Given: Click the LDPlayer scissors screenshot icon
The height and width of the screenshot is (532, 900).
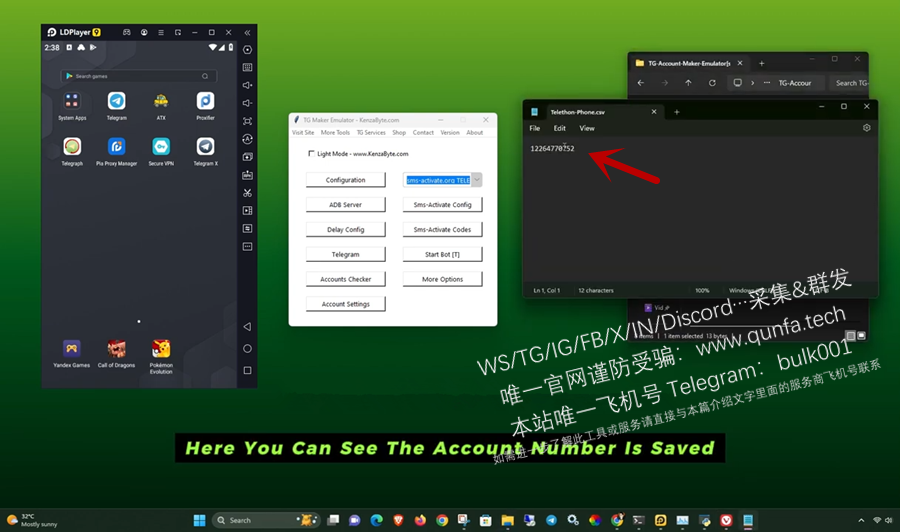Looking at the screenshot, I should (247, 193).
